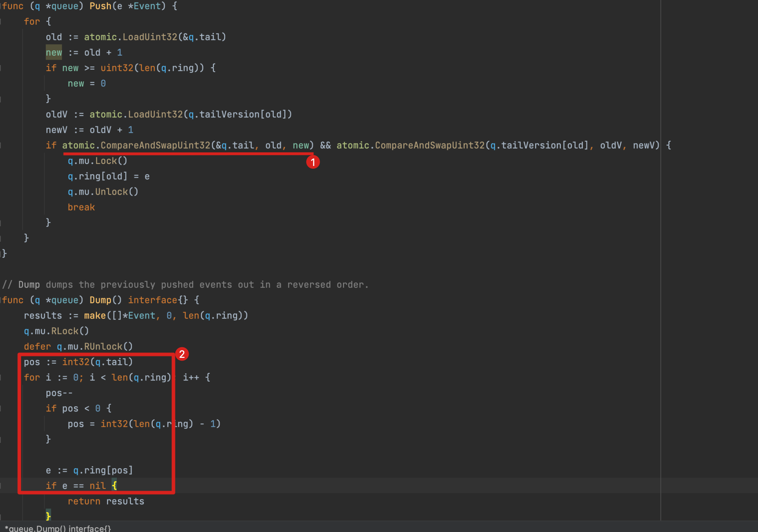This screenshot has width=758, height=532.
Task: Click the break keyword
Action: pyautogui.click(x=81, y=207)
